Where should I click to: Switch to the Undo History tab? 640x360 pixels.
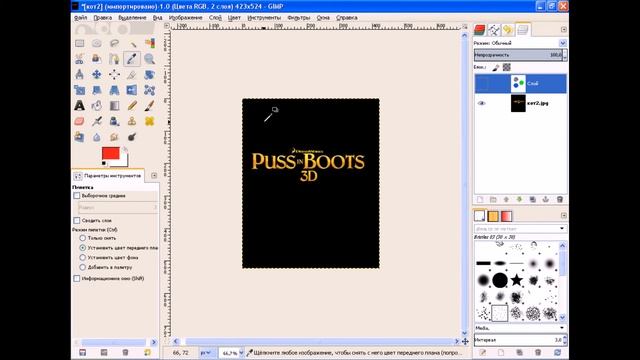point(507,29)
